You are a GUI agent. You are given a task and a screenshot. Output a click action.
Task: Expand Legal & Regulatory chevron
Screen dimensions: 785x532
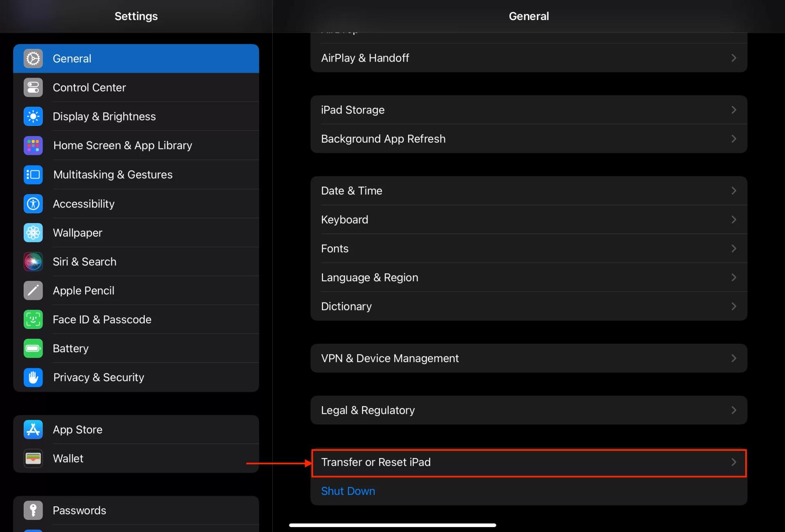tap(734, 410)
